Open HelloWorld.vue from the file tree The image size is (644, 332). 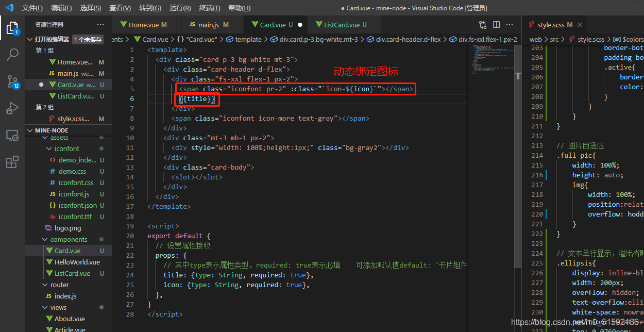point(77,262)
